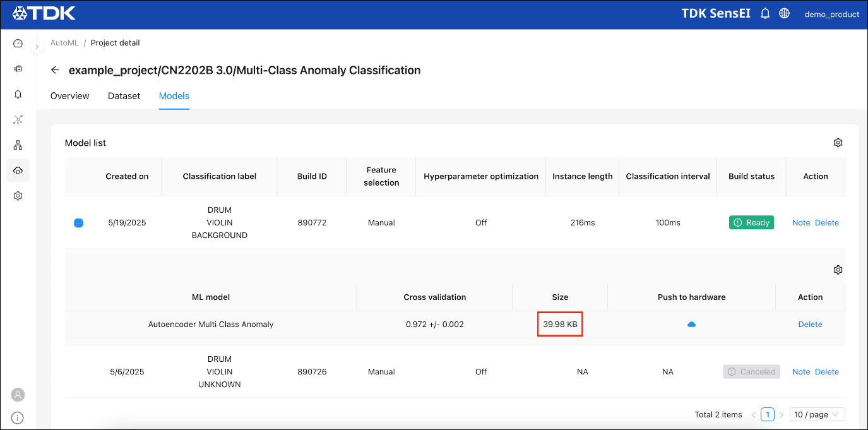Switch to the Overview tab
This screenshot has width=868, height=430.
pyautogui.click(x=70, y=96)
